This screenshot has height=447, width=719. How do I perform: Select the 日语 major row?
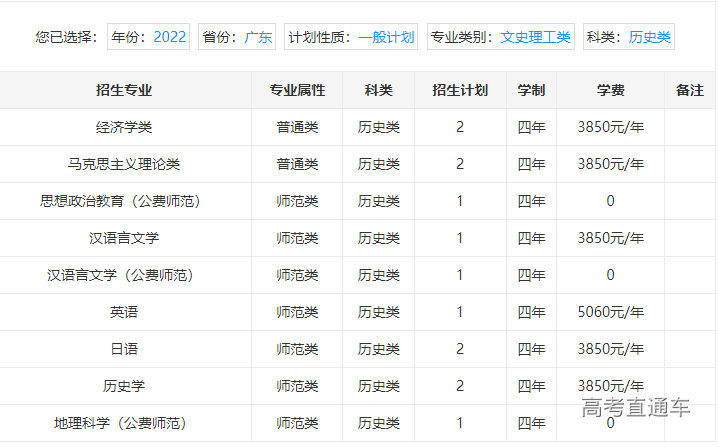pos(124,349)
